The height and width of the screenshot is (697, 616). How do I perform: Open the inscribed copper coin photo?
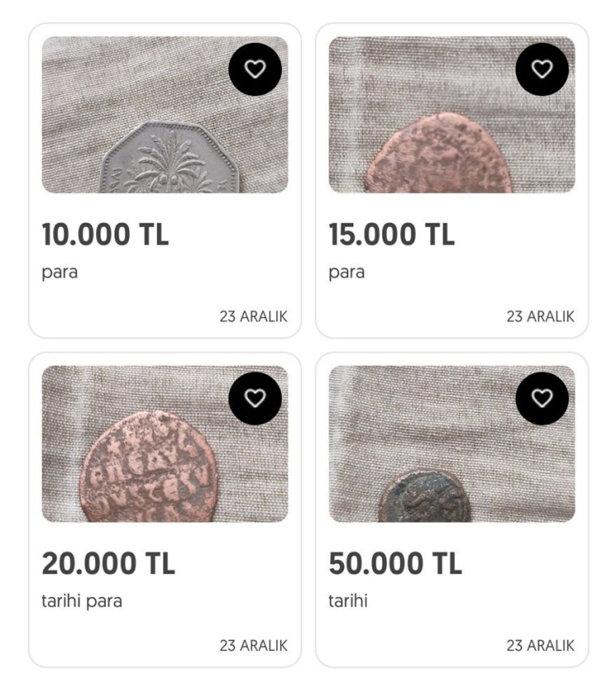tap(165, 444)
